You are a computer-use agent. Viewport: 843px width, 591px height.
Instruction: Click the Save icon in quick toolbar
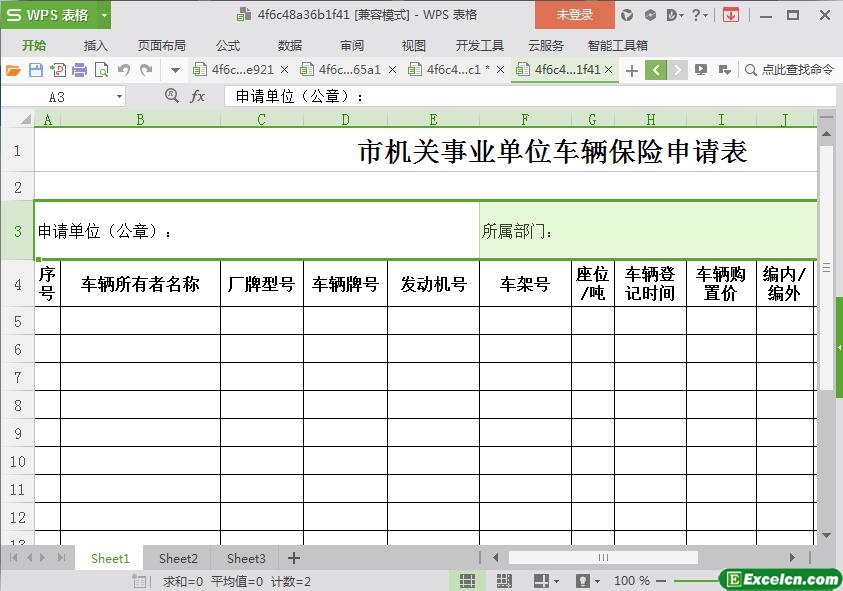(x=36, y=70)
